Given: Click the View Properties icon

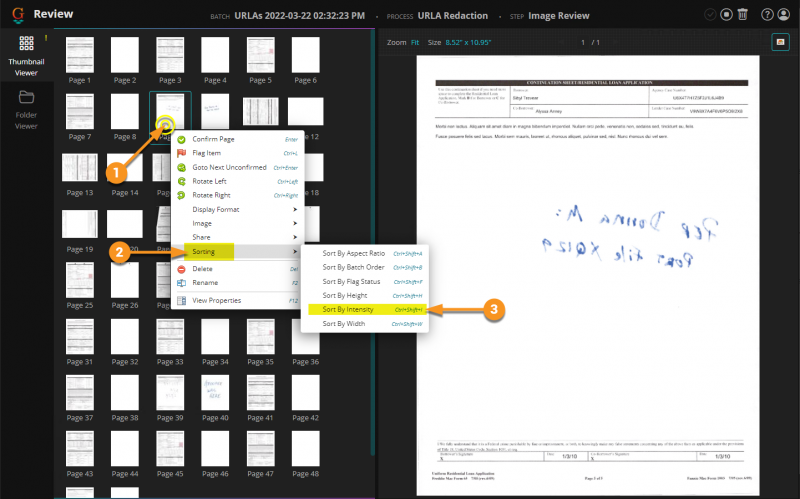Looking at the screenshot, I should coord(181,301).
